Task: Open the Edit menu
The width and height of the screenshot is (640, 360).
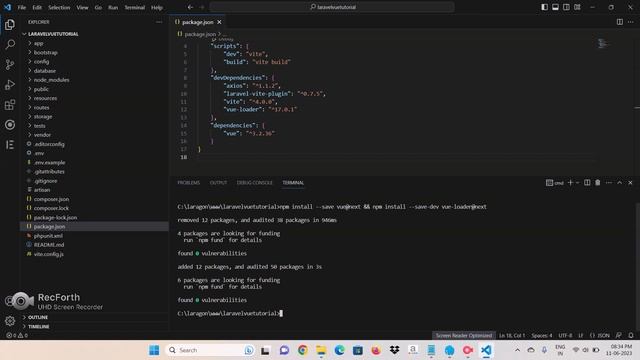Action: [37, 7]
